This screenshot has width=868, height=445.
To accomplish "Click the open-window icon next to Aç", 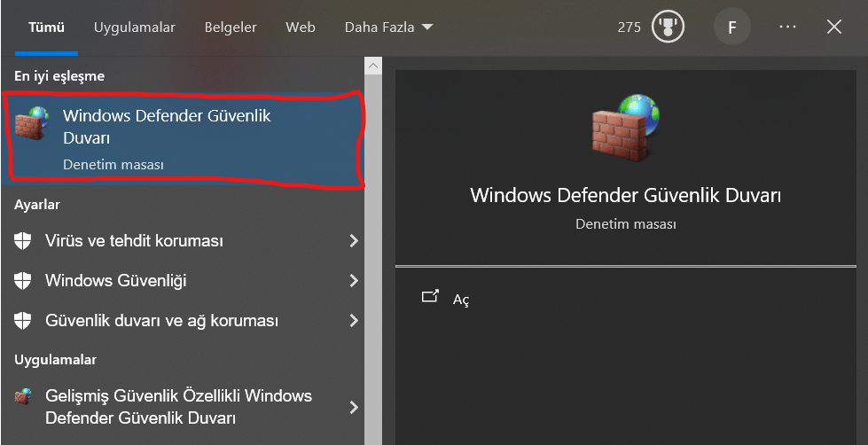I will point(430,296).
